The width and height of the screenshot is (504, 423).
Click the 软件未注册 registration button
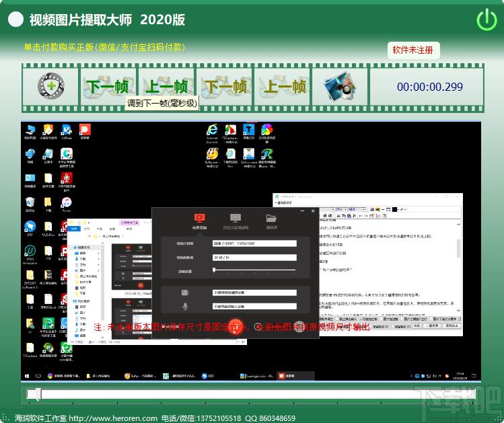(414, 50)
